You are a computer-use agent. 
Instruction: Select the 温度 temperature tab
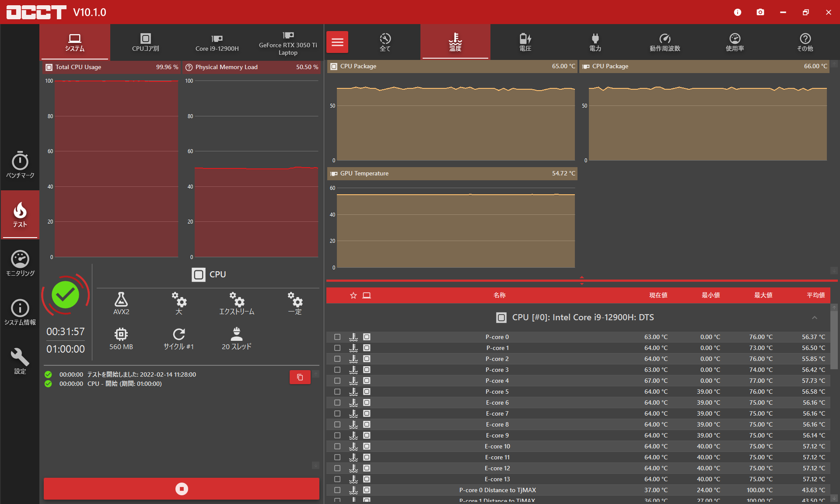pos(455,42)
